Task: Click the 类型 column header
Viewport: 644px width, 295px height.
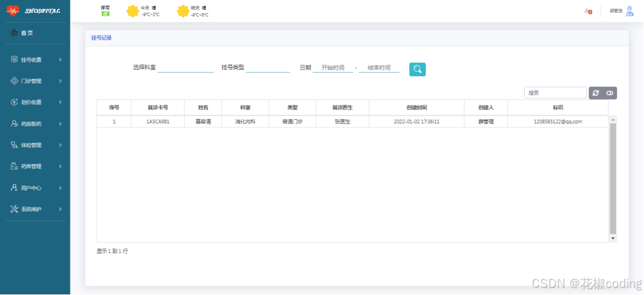Action: 293,108
